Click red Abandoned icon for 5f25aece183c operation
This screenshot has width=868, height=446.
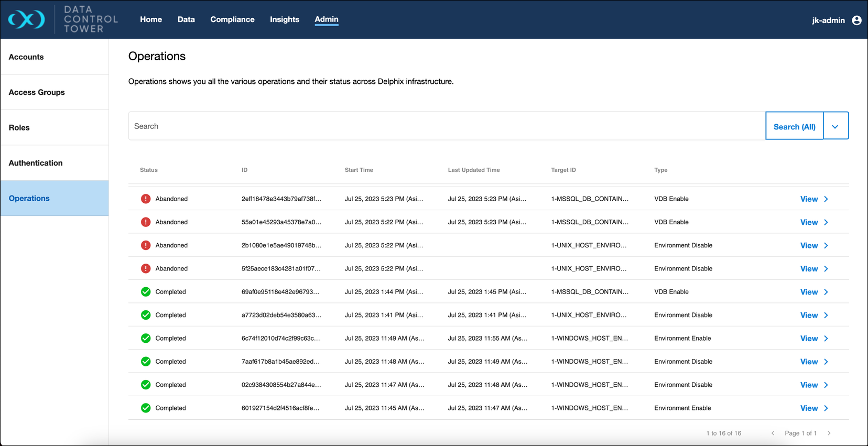(146, 269)
